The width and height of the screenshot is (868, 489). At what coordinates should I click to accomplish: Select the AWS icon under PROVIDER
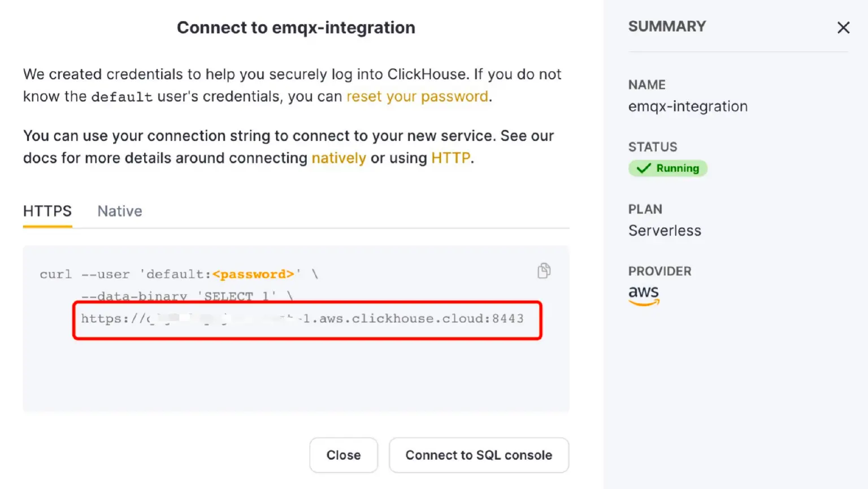[x=644, y=294]
